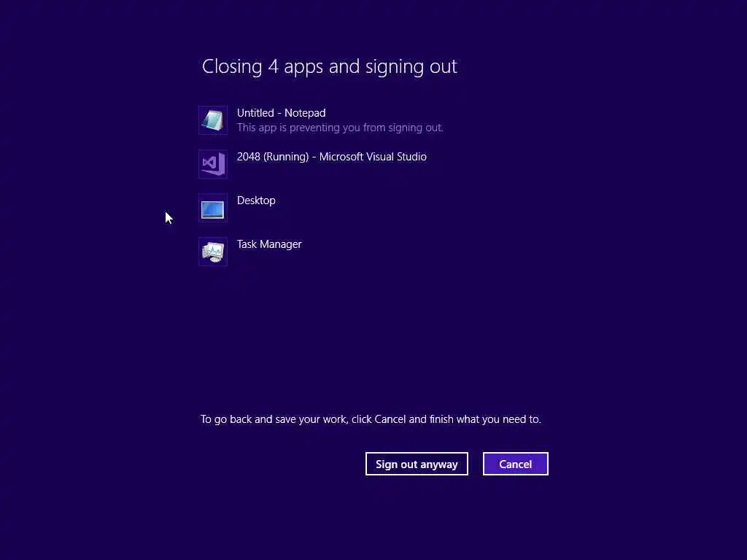747x560 pixels.
Task: Select the Notepad word in first entry title
Action: coord(305,113)
